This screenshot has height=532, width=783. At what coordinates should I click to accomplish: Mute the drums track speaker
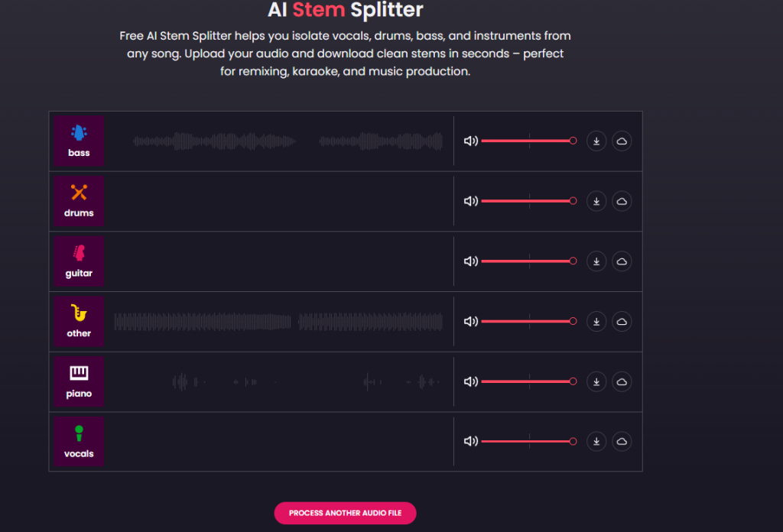[471, 201]
